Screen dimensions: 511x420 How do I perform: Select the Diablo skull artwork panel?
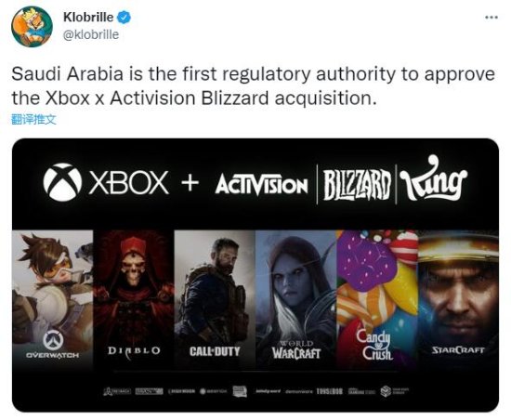click(134, 299)
